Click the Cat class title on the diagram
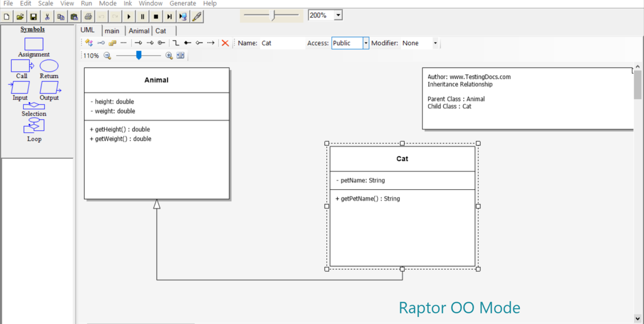The image size is (644, 324). point(402,159)
